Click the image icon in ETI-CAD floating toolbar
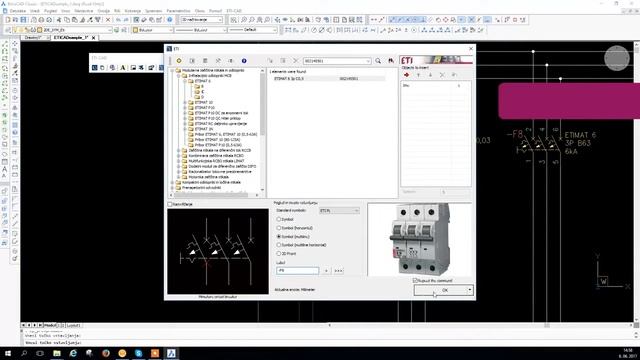 coord(133,68)
